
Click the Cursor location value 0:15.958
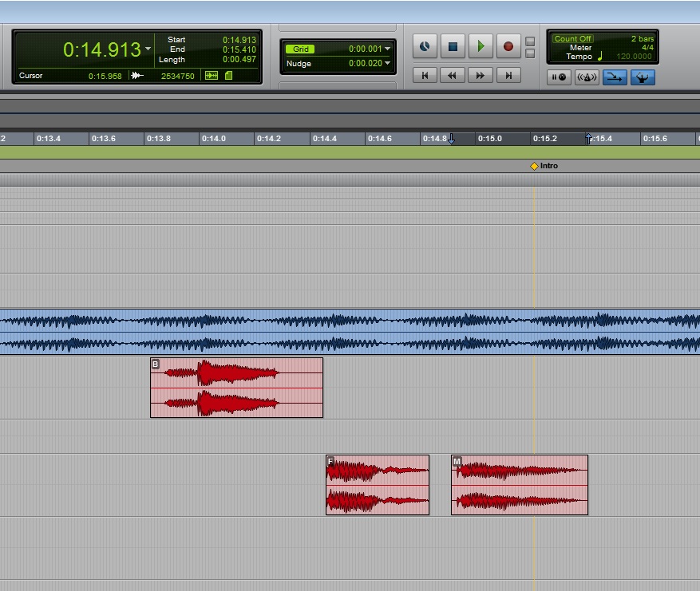[x=105, y=76]
